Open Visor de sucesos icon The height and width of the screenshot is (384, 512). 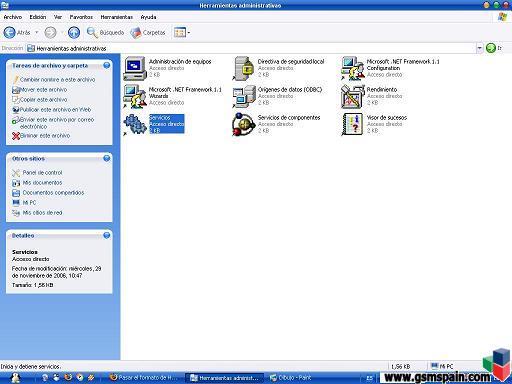click(353, 124)
